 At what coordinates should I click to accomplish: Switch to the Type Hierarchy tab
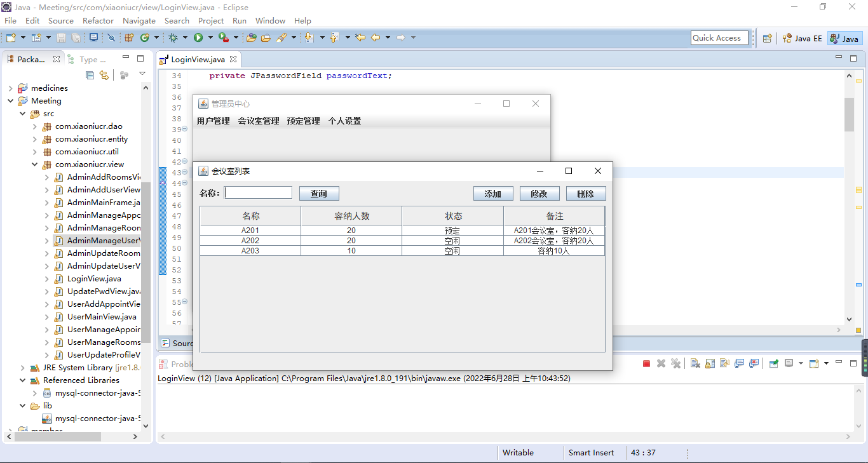[88, 59]
